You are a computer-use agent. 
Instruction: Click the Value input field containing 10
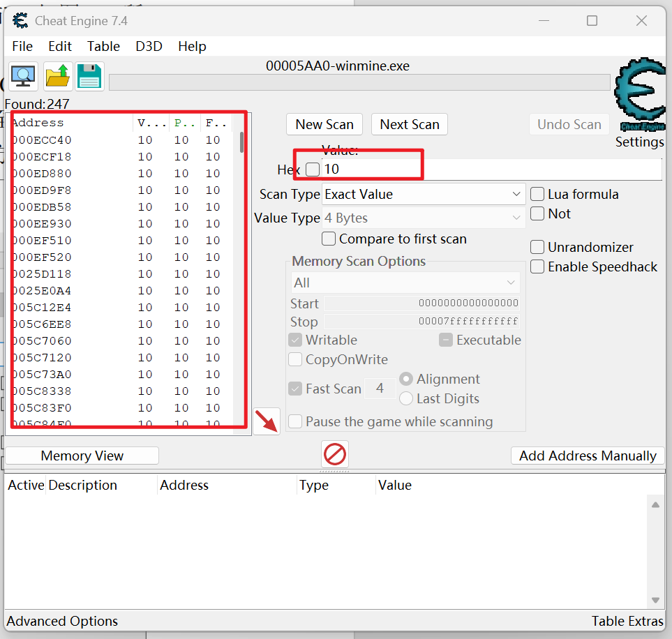(491, 170)
